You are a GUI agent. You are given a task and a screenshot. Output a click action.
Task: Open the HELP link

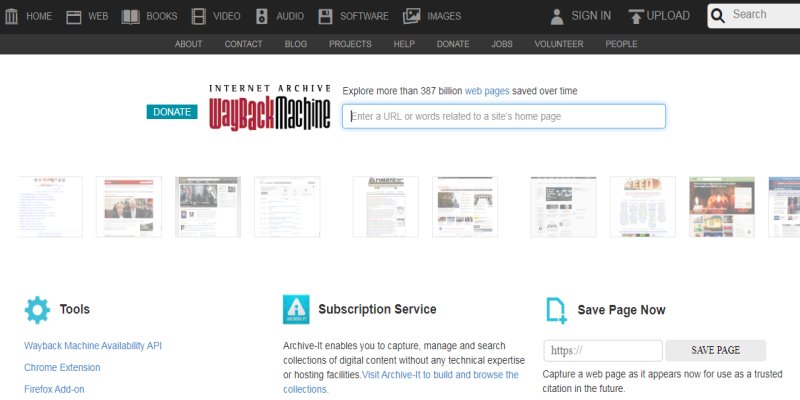coord(404,44)
